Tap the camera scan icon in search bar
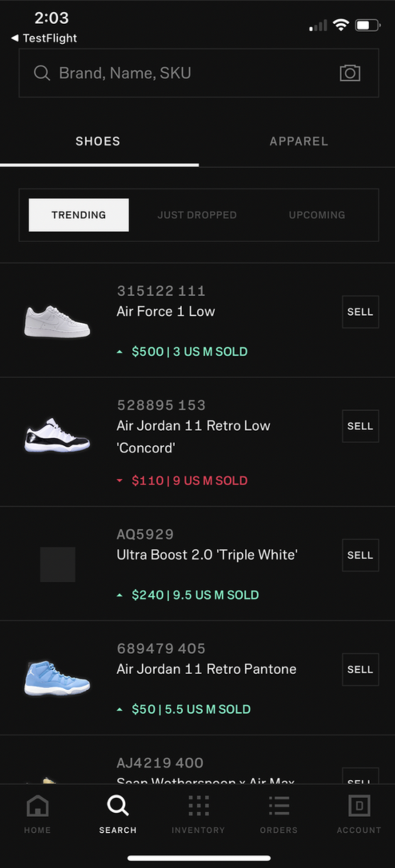 point(350,73)
